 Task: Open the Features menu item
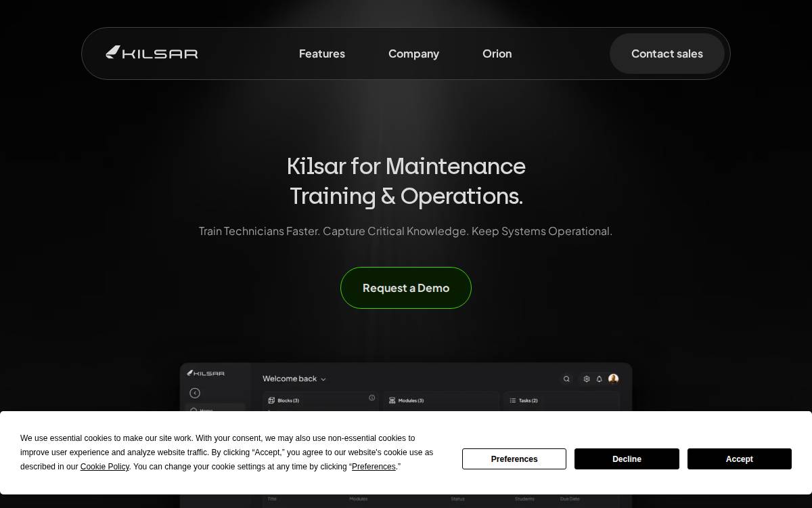[x=322, y=54]
